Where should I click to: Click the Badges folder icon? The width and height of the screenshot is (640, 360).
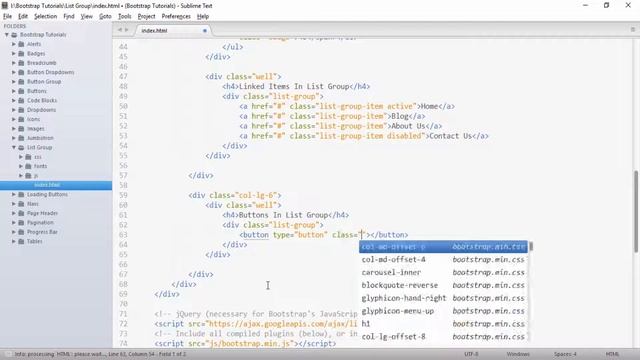coord(21,53)
